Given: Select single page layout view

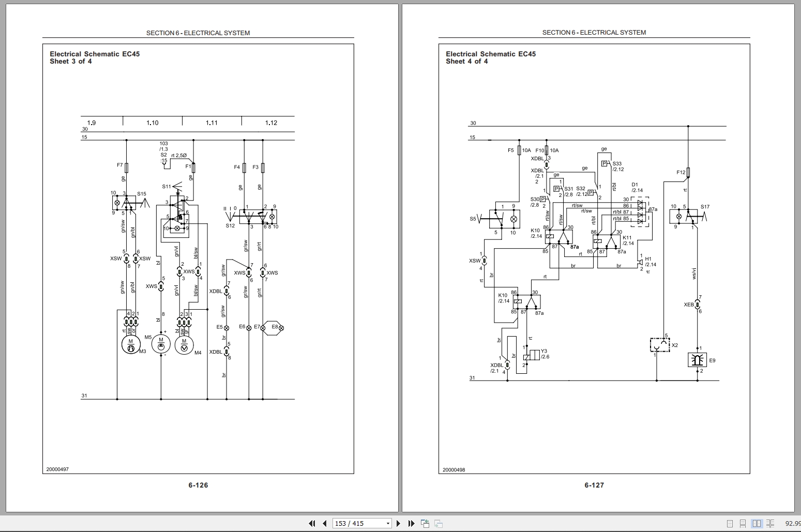Looking at the screenshot, I should point(730,523).
